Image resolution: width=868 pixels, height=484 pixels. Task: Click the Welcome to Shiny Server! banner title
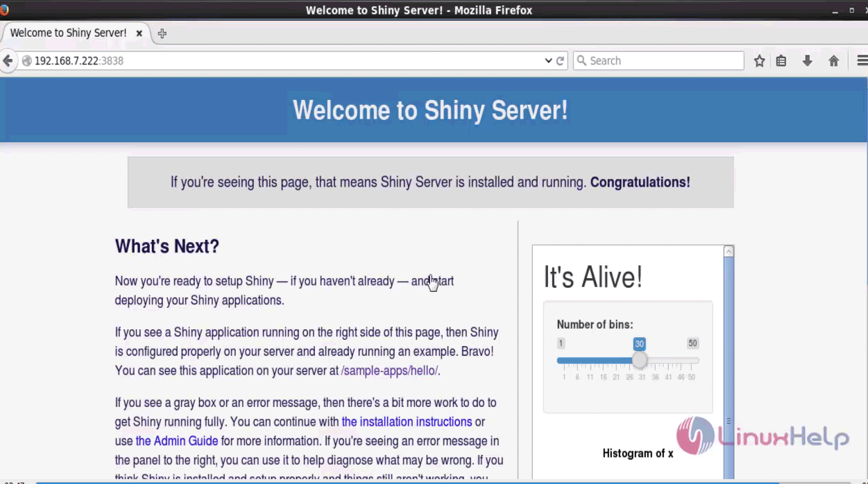(x=430, y=110)
